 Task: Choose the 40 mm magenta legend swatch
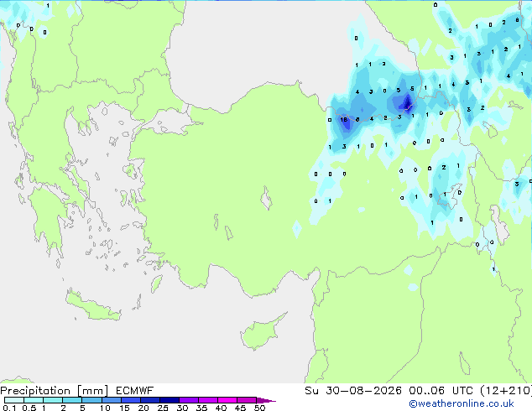click(227, 400)
